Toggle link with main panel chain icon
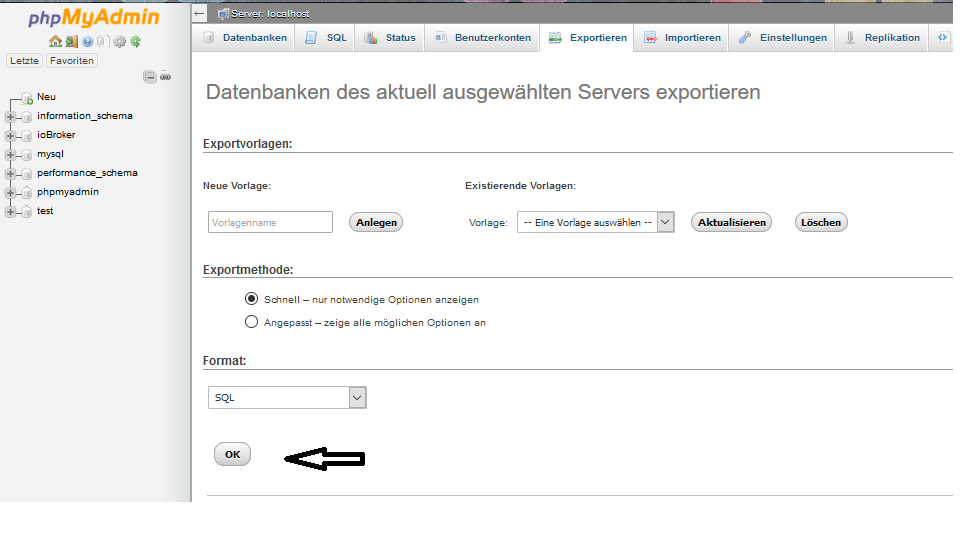The width and height of the screenshot is (960, 540). (x=165, y=77)
